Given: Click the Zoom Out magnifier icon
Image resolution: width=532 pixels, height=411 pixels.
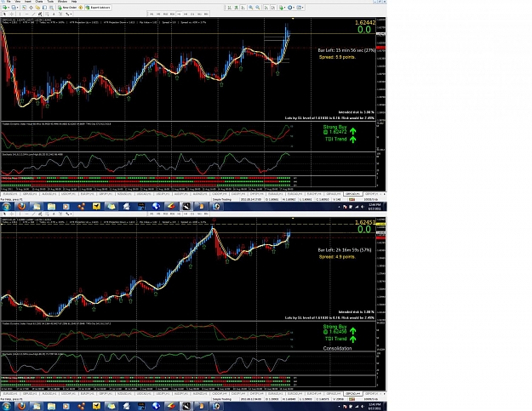Looking at the screenshot, I should click(x=258, y=8).
